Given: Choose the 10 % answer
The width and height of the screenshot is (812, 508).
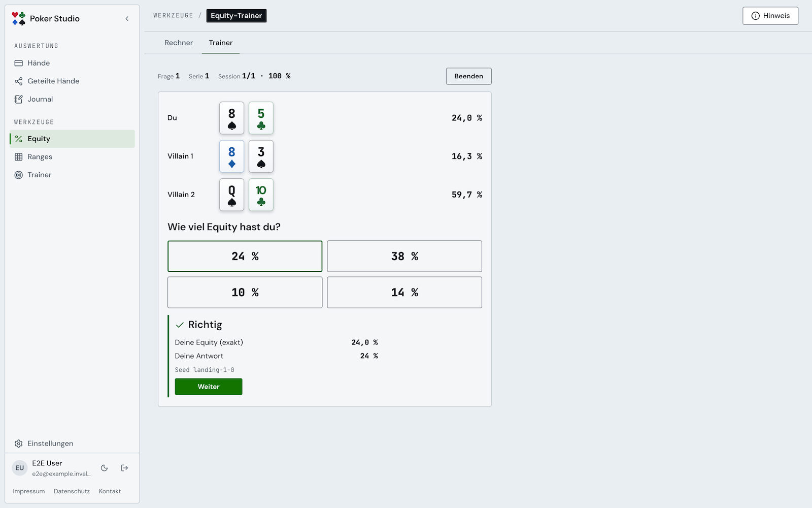Looking at the screenshot, I should (245, 293).
